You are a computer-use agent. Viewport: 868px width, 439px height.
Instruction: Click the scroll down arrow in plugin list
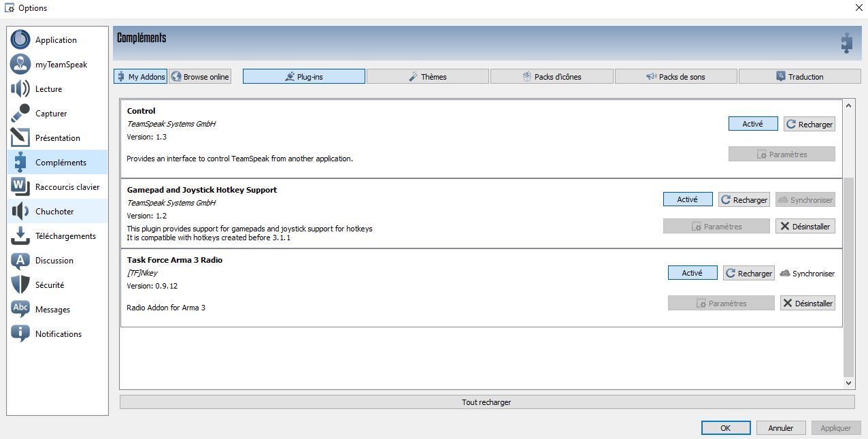[848, 383]
